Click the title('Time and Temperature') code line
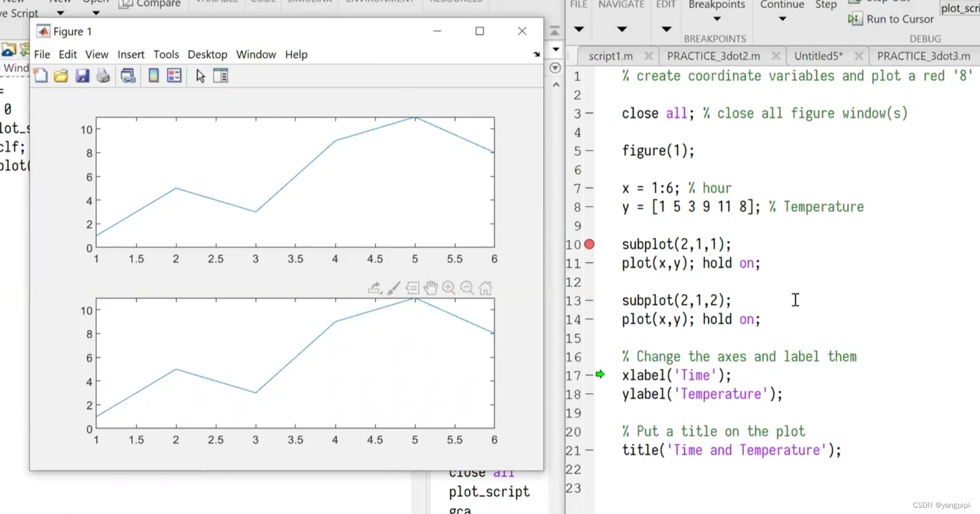 coord(732,450)
